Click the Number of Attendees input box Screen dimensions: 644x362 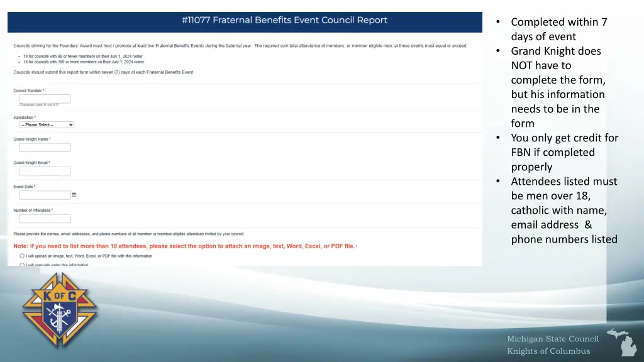pyautogui.click(x=45, y=219)
